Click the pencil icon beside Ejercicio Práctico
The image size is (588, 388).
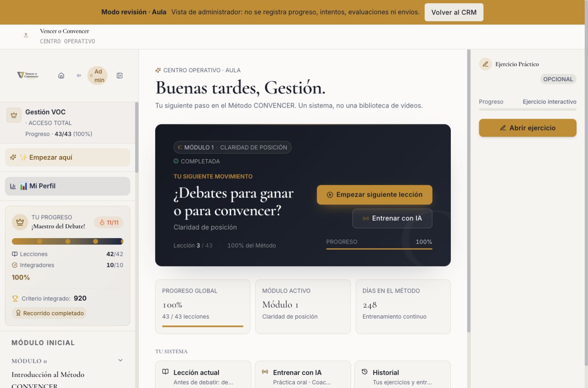(x=485, y=64)
